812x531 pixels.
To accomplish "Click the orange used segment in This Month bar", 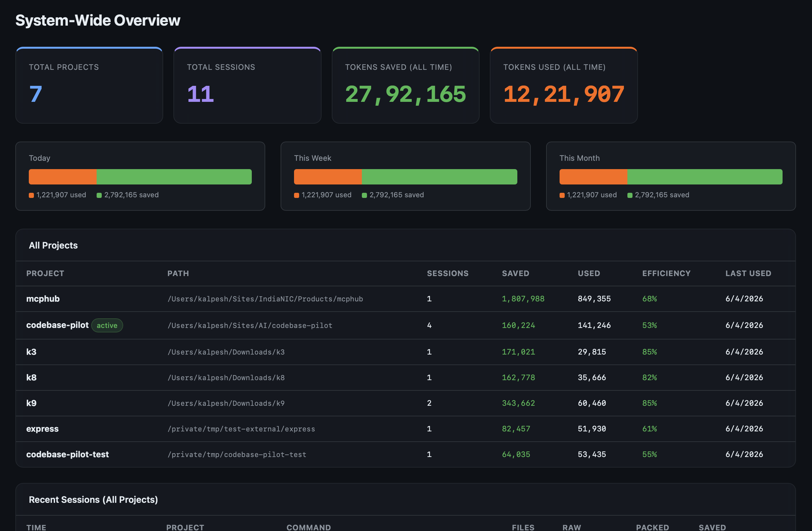I will (x=593, y=177).
